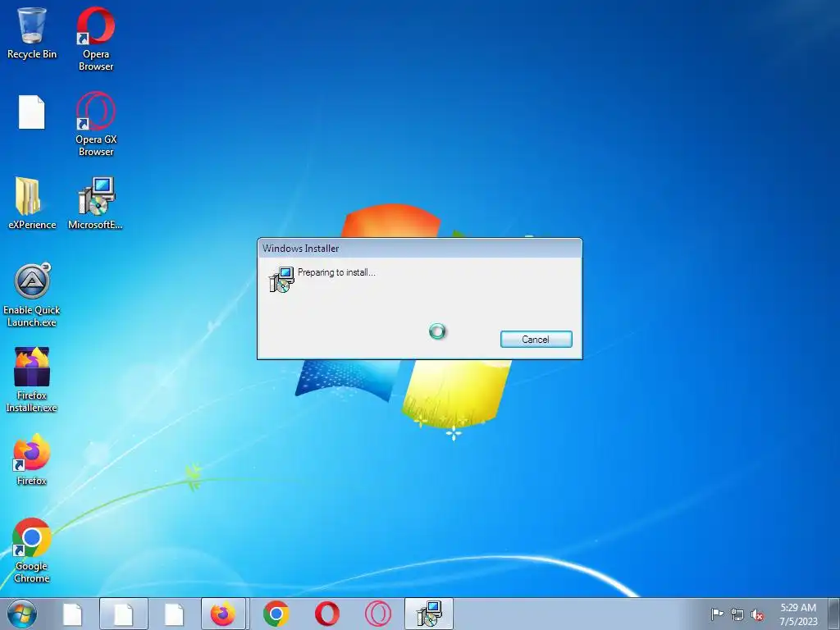The image size is (840, 630).
Task: Open Action Center flag in system tray
Action: (717, 614)
